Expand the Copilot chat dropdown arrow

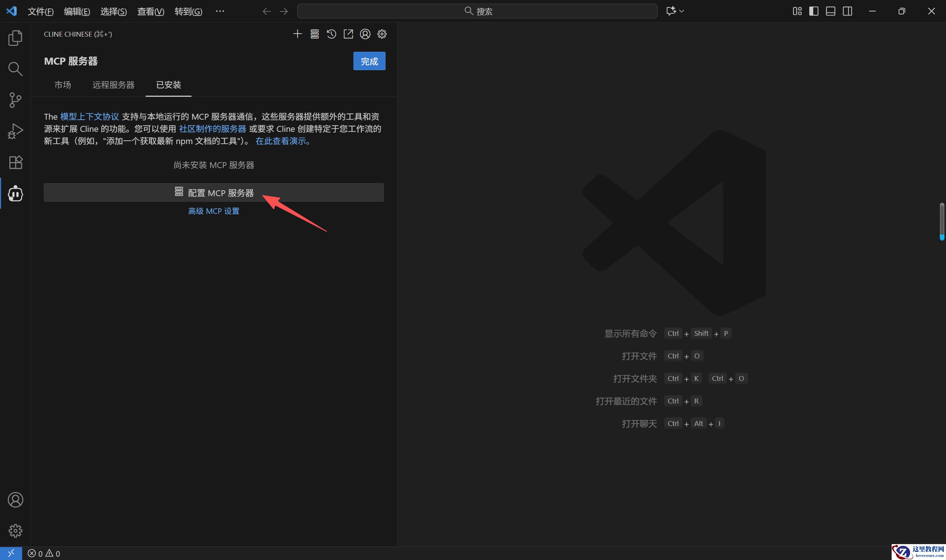682,11
